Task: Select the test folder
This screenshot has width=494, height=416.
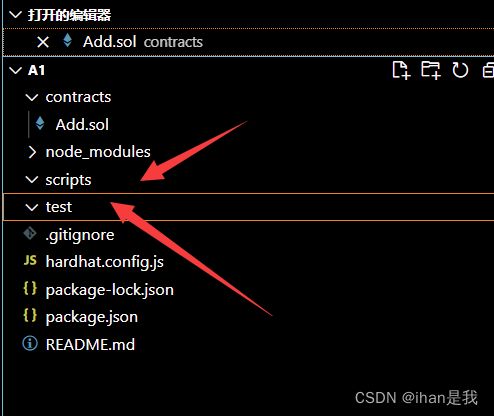Action: [248, 207]
